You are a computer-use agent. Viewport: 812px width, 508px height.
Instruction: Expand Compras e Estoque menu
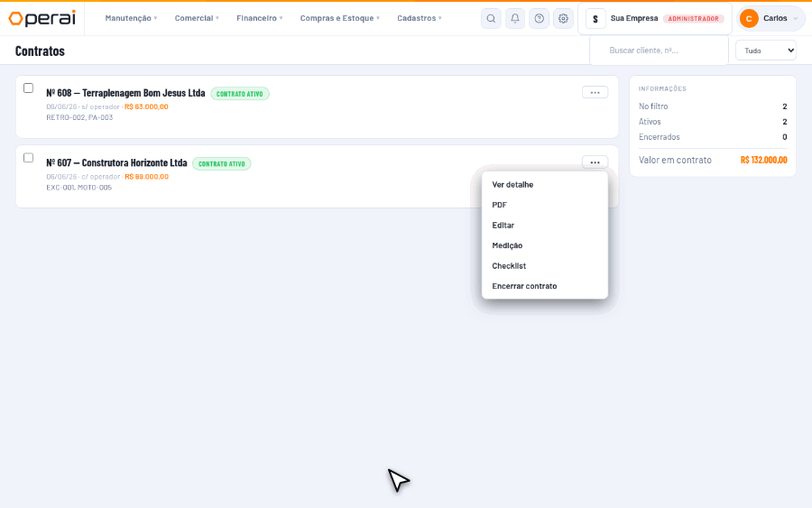340,18
